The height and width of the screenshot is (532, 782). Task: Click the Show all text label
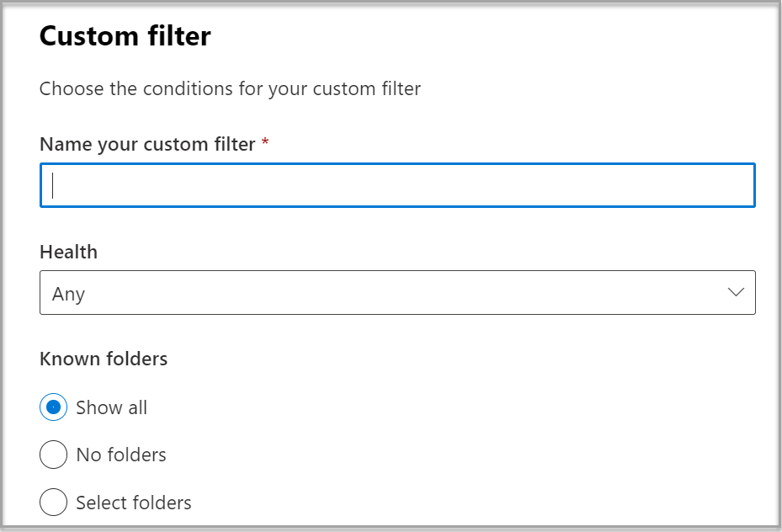[x=112, y=407]
